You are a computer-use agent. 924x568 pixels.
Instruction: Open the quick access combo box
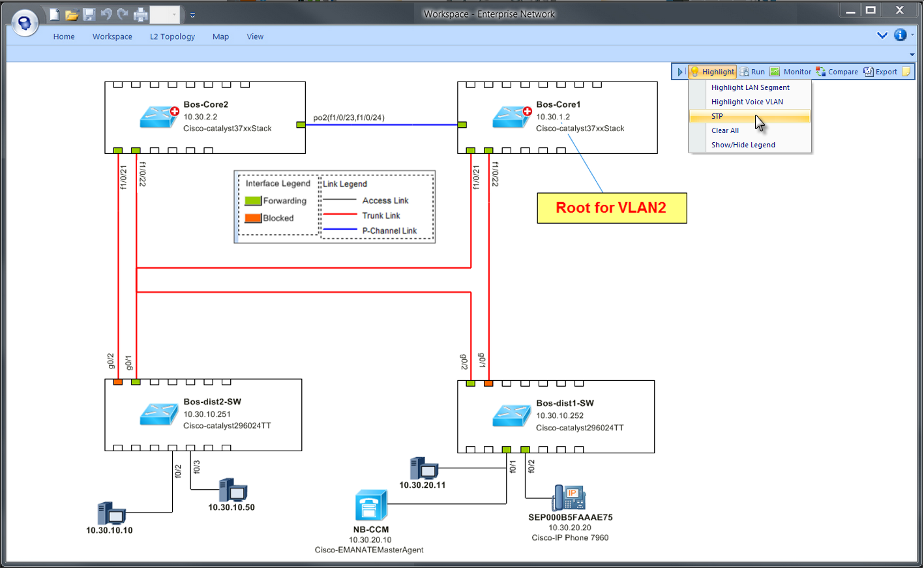165,14
